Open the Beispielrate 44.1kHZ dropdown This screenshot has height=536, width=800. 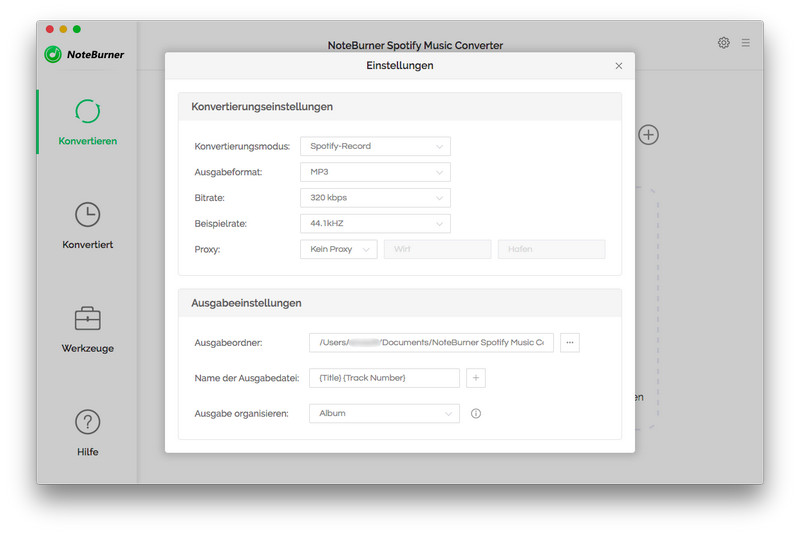click(375, 223)
